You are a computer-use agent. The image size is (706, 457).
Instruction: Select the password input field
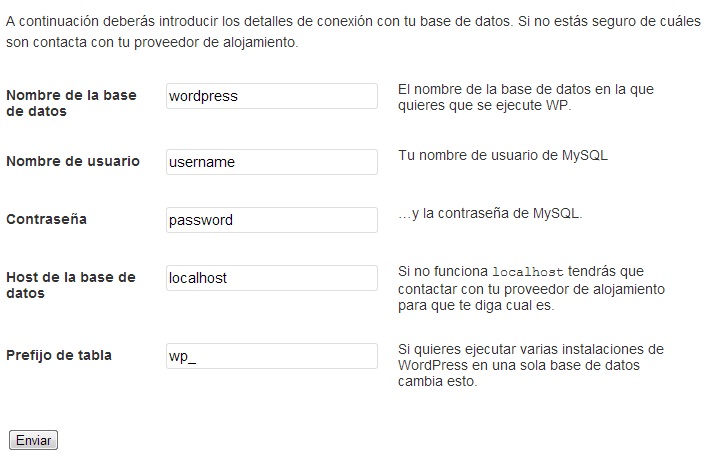click(x=271, y=220)
